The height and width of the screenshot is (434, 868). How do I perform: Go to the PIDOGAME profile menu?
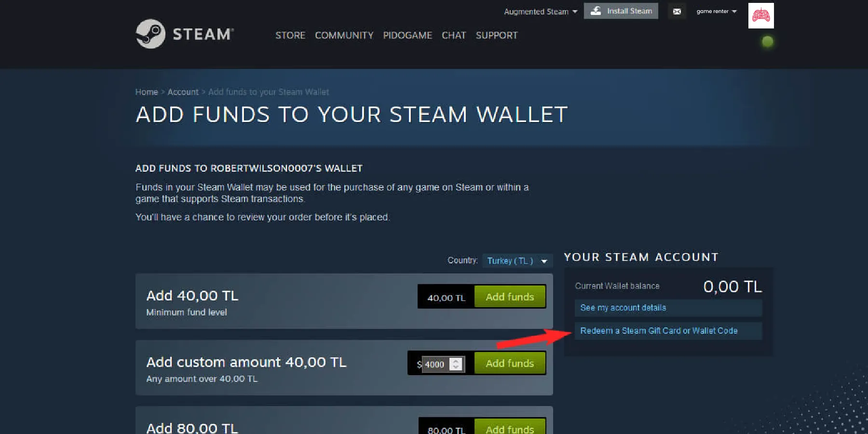(407, 35)
